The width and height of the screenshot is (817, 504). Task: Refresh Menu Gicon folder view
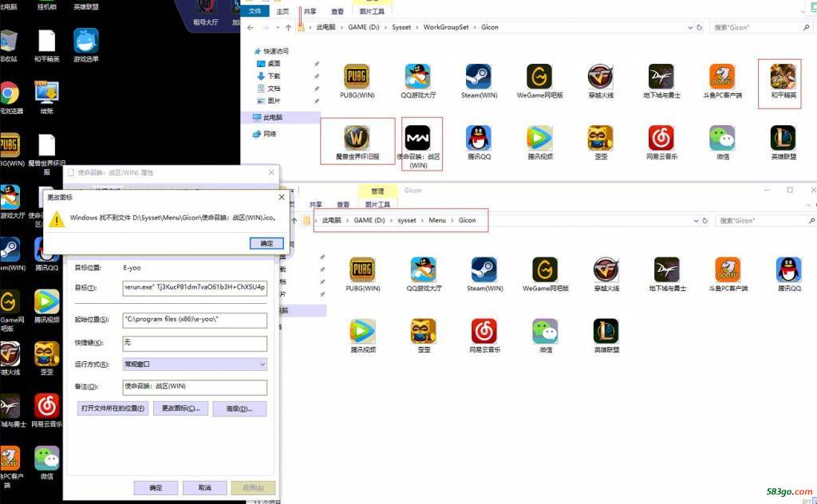705,221
